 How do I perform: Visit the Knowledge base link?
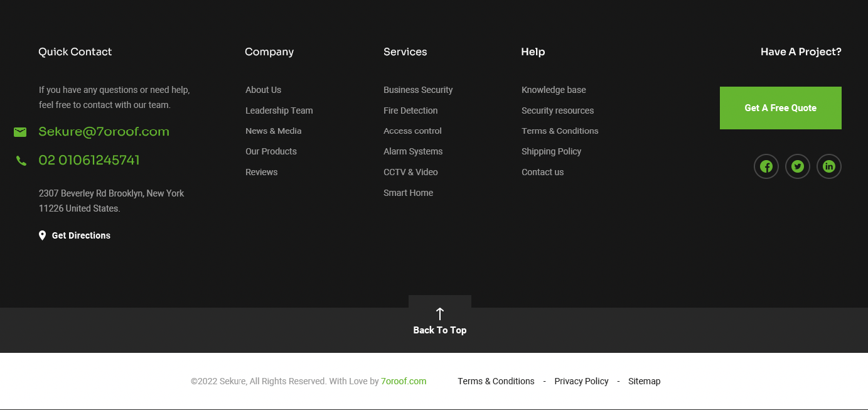tap(553, 90)
